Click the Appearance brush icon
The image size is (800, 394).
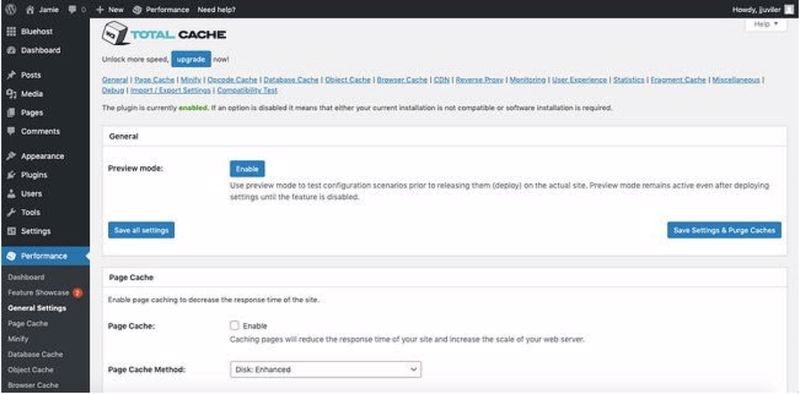(11, 156)
